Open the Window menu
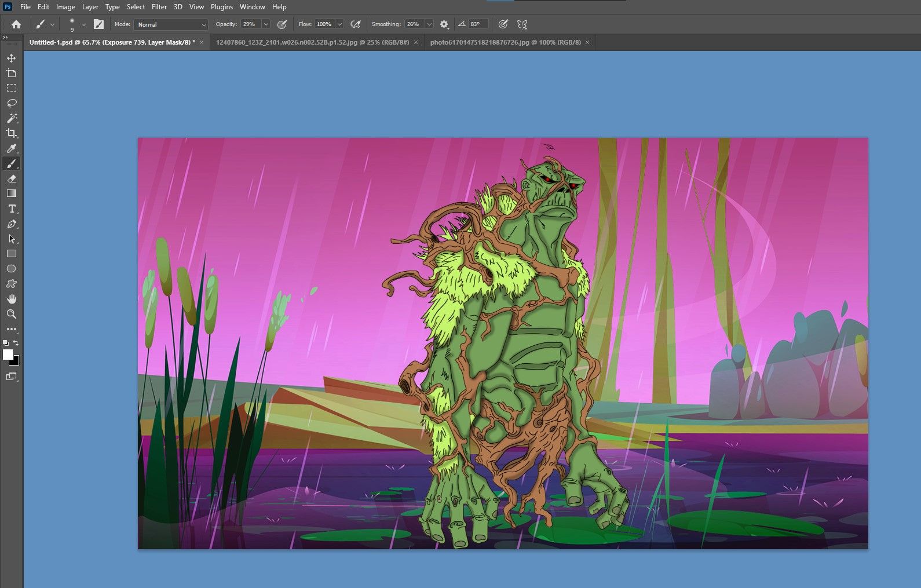The image size is (921, 588). tap(253, 7)
